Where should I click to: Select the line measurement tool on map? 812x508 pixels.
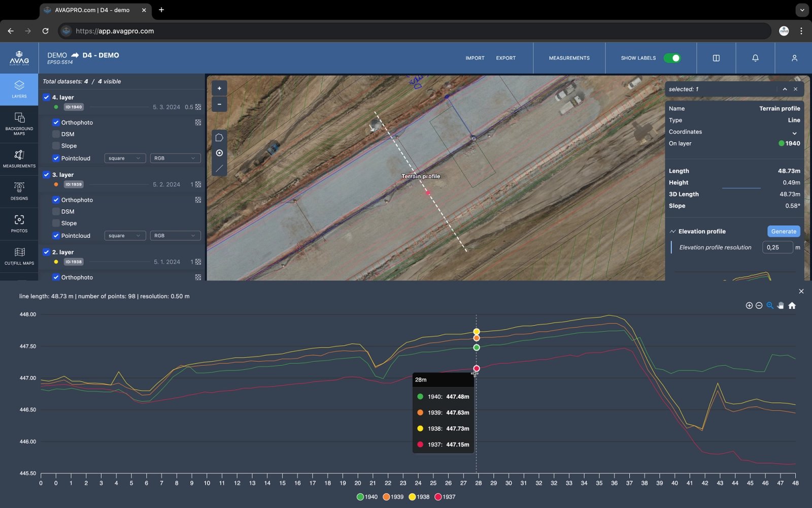pyautogui.click(x=219, y=169)
